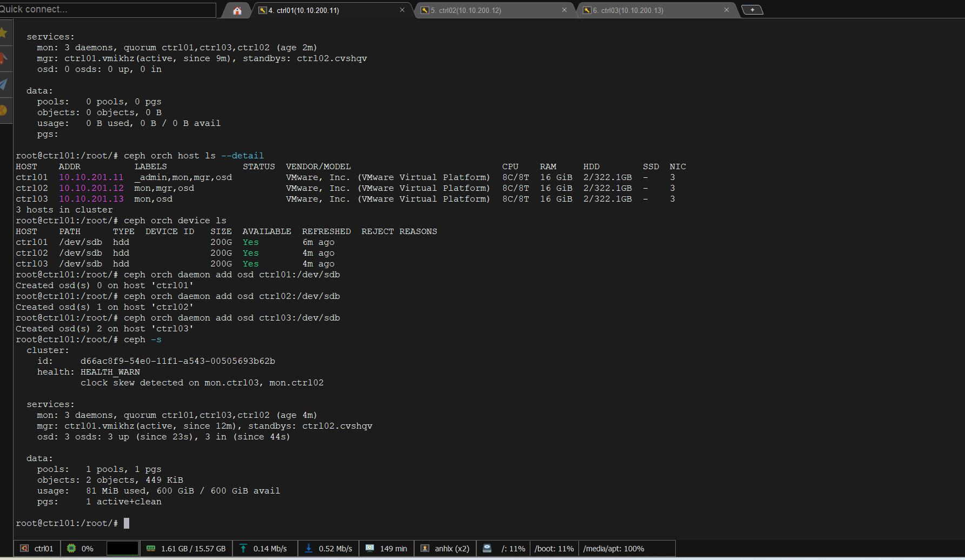Click the green Yes for ctrl01 /dev/sdb
Screen dimensions: 965x560
pyautogui.click(x=251, y=242)
